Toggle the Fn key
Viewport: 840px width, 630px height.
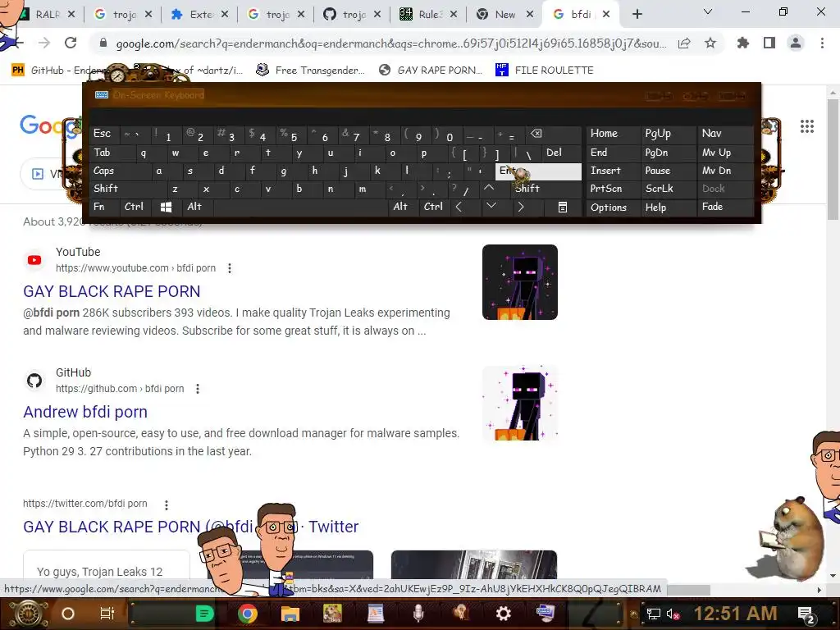[104, 207]
